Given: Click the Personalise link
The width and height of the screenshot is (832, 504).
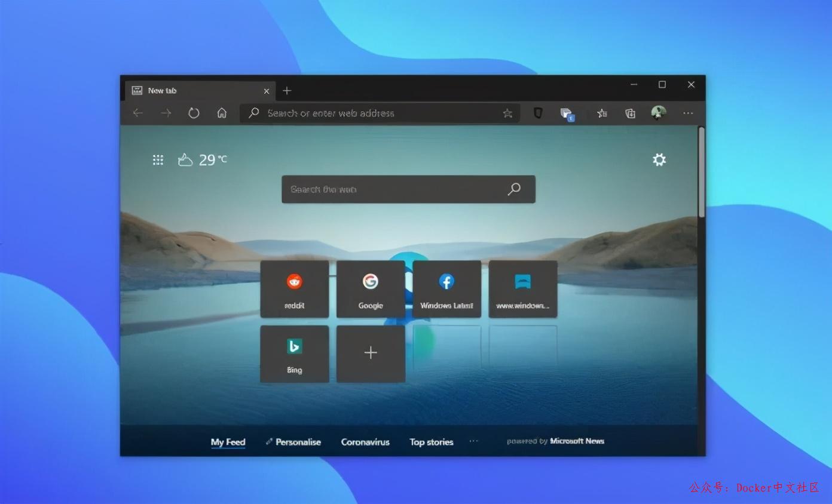Looking at the screenshot, I should pos(293,442).
